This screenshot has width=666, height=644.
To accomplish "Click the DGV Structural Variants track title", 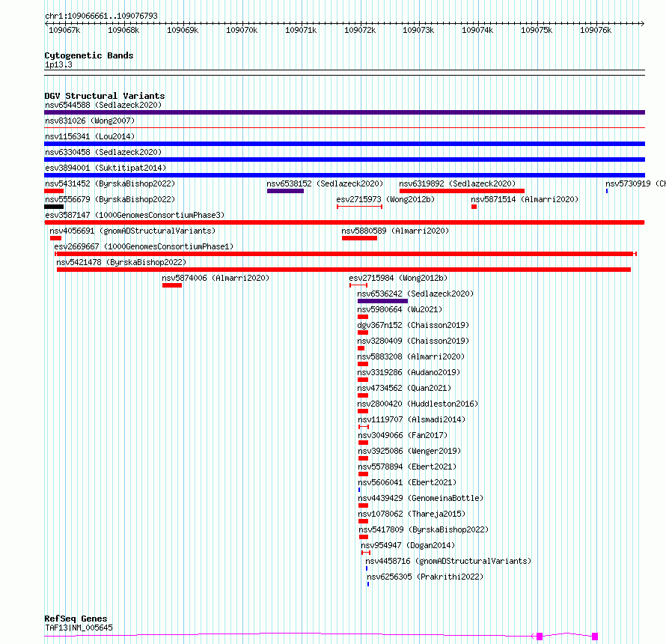I will pos(105,96).
